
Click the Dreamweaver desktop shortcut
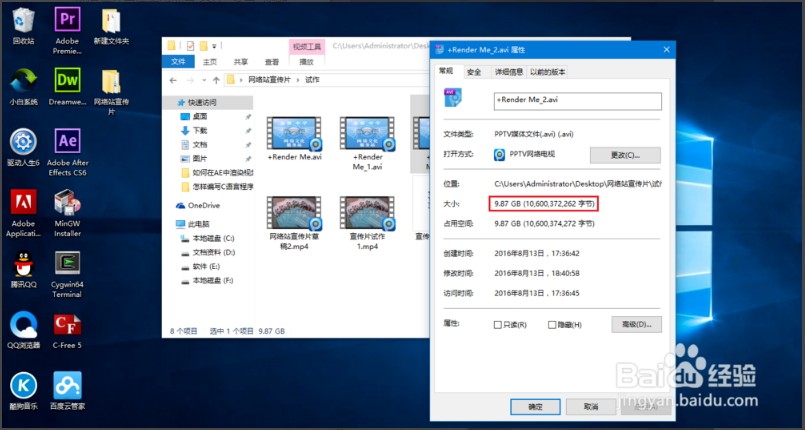[68, 81]
